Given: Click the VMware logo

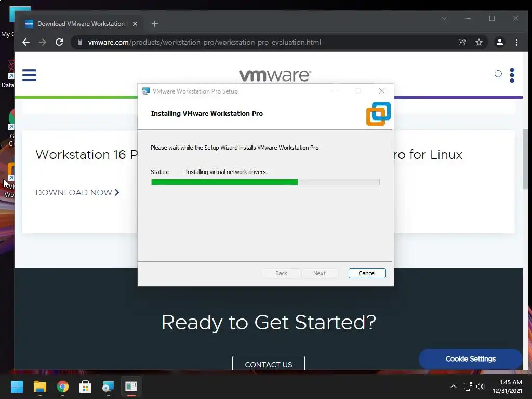Looking at the screenshot, I should click(x=275, y=75).
